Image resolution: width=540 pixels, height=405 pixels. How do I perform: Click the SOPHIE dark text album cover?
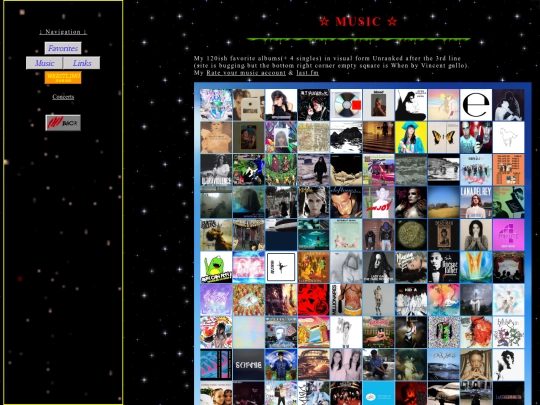(x=248, y=365)
